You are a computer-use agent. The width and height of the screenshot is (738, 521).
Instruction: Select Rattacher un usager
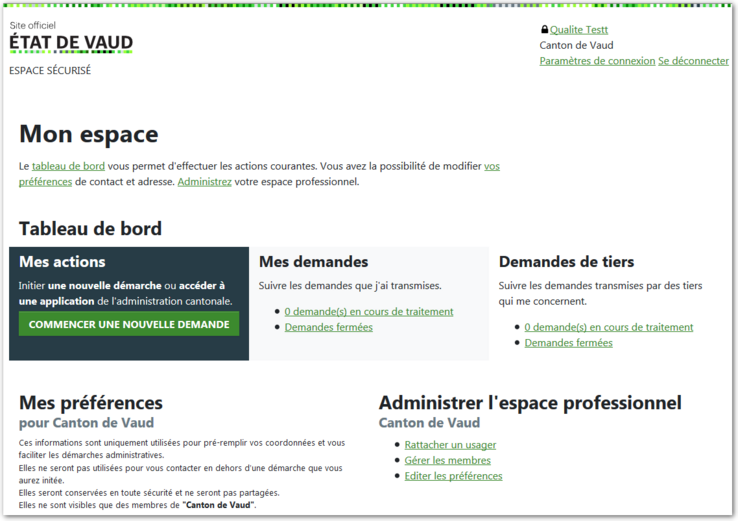pyautogui.click(x=450, y=445)
